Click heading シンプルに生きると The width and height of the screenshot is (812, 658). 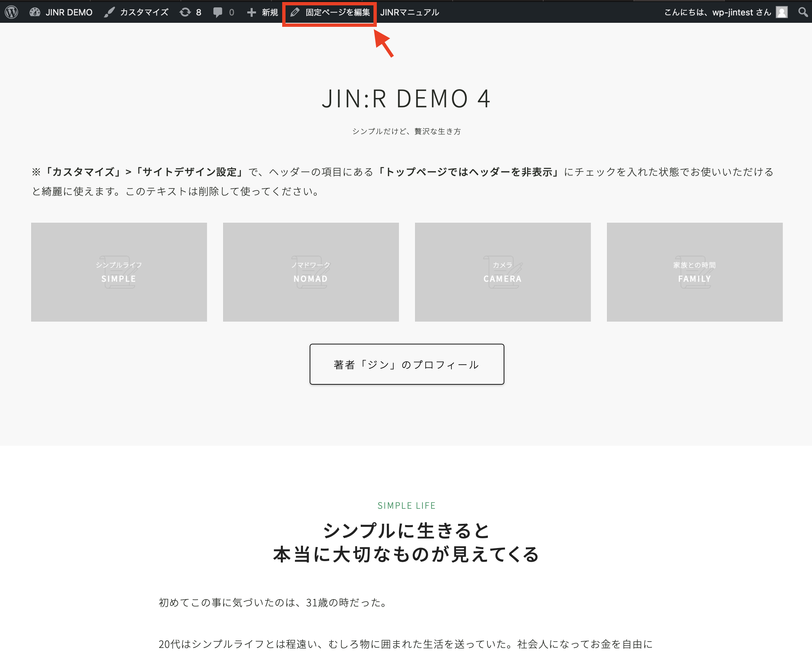coord(407,530)
